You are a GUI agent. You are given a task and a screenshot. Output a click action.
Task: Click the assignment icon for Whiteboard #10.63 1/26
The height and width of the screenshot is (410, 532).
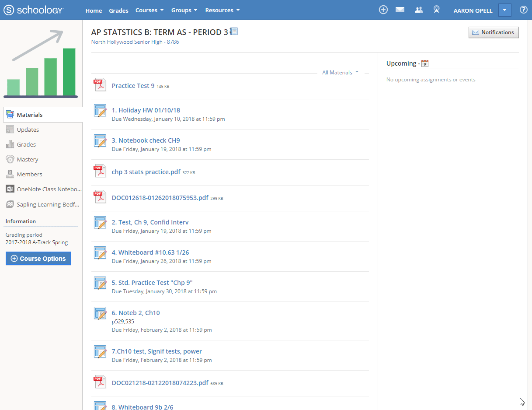point(101,253)
